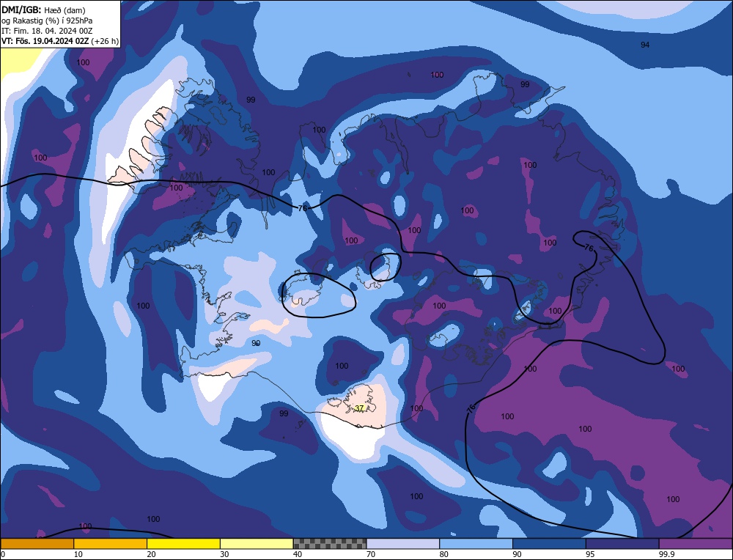The image size is (733, 560).
Task: Click the dark indigo 95–99.9 legend swatch
Action: [x=622, y=544]
